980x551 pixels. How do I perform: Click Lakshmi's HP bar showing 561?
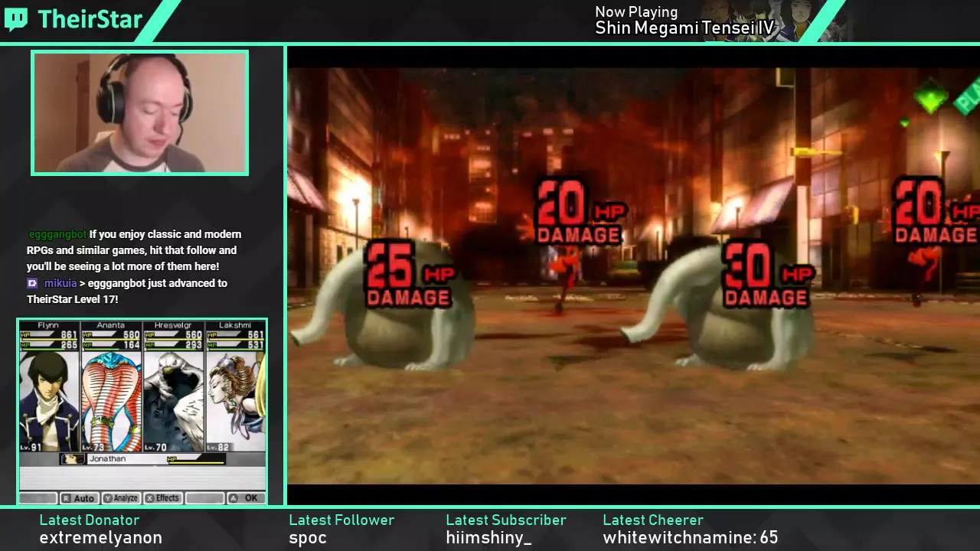(235, 335)
